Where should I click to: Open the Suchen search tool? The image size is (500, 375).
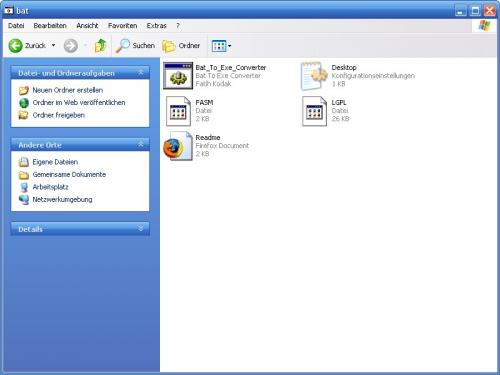point(135,46)
